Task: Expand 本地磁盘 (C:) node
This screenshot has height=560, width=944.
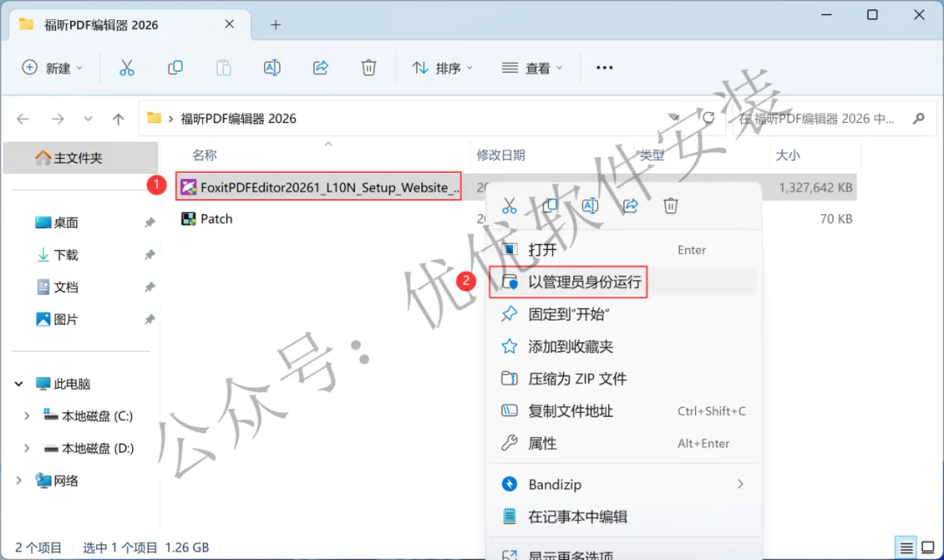Action: coord(26,416)
